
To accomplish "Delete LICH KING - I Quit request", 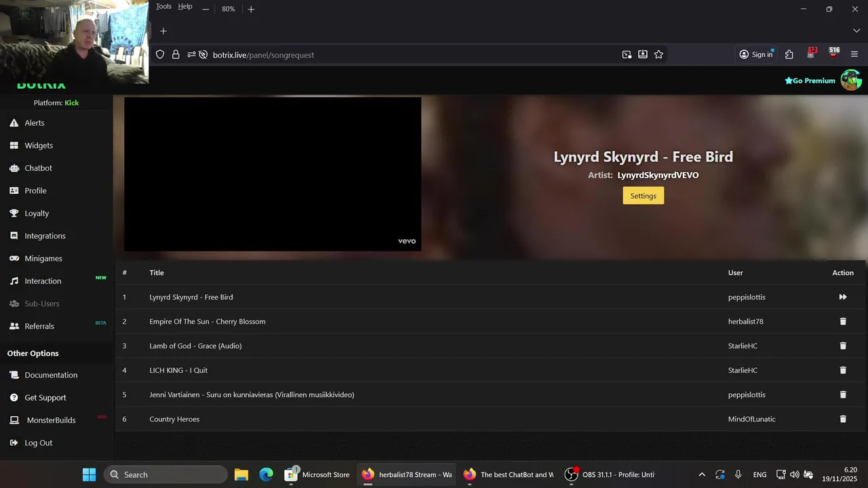I will pyautogui.click(x=843, y=370).
